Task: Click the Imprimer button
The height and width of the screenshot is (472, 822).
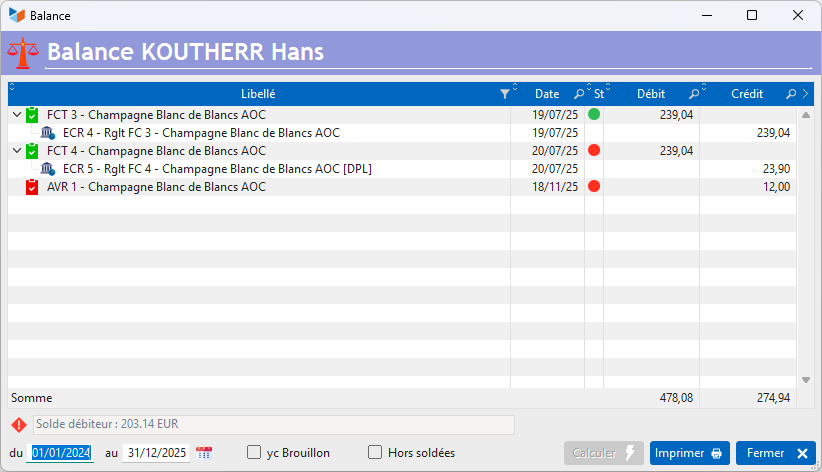Action: coord(690,453)
